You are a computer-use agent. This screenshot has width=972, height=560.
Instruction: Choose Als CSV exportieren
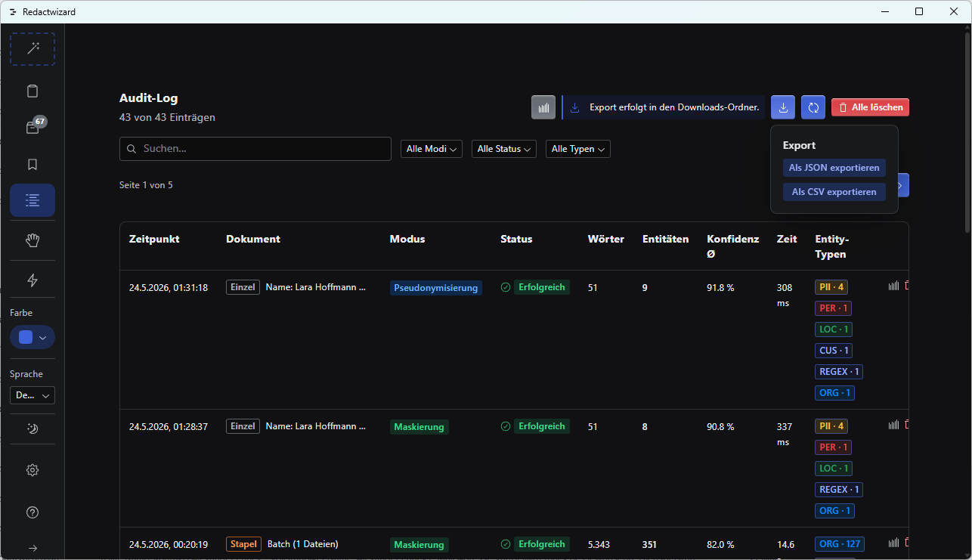pyautogui.click(x=834, y=192)
